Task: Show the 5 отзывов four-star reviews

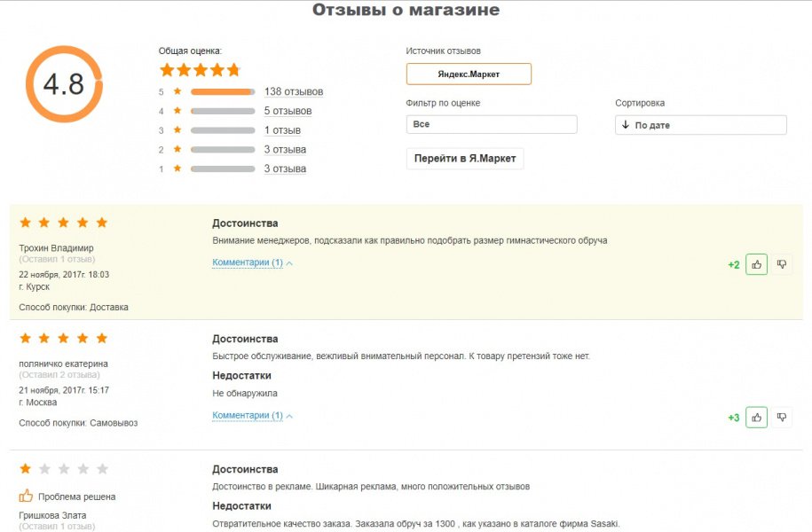Action: [x=288, y=111]
